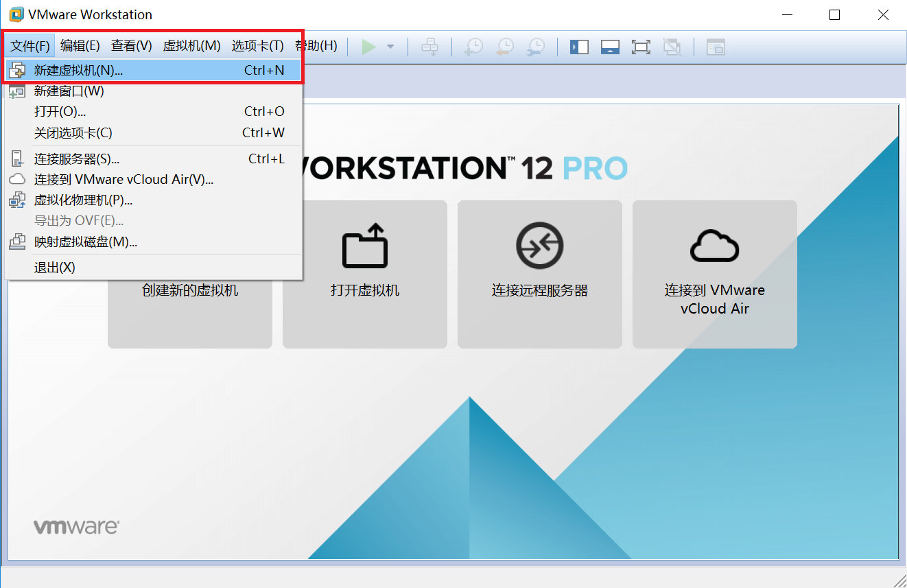The height and width of the screenshot is (588, 907).
Task: Click the send Ctrl+Alt+Del toolbar icon
Action: pos(430,47)
